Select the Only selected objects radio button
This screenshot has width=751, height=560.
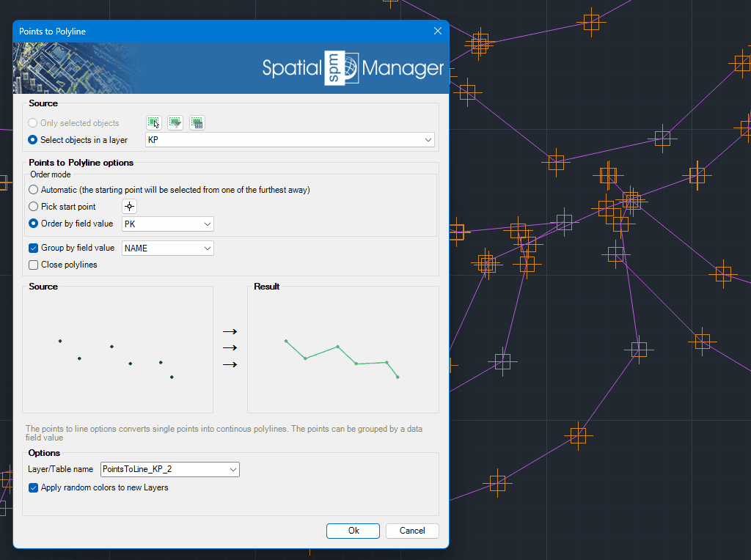(x=32, y=123)
